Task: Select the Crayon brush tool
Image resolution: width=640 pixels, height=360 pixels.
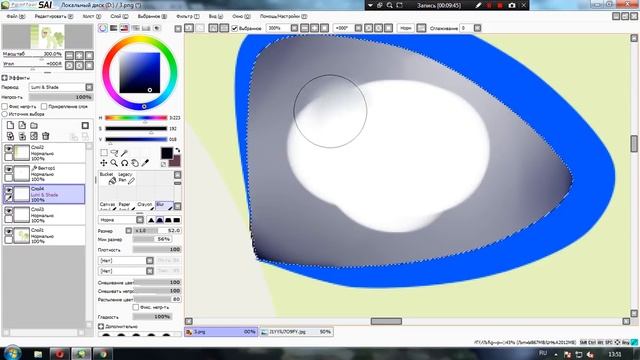Action: (145, 206)
